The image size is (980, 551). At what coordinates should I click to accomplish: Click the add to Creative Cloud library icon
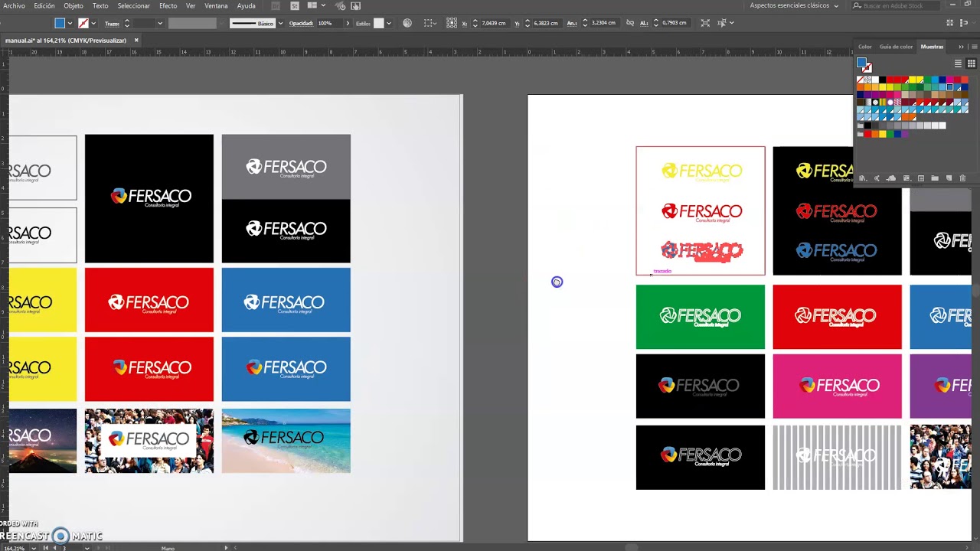[891, 178]
